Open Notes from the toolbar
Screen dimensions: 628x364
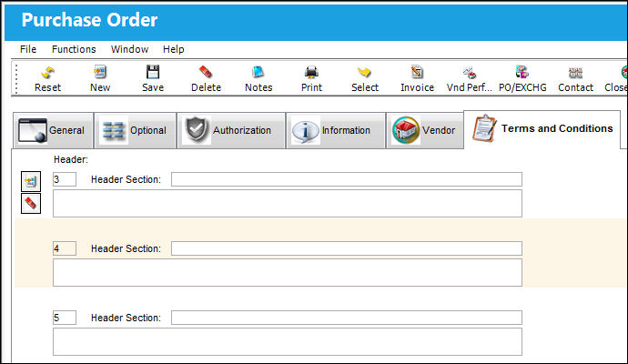pyautogui.click(x=258, y=79)
